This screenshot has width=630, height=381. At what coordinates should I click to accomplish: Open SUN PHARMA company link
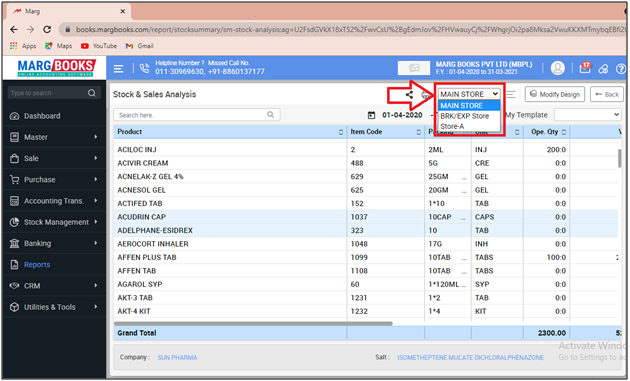(x=177, y=358)
